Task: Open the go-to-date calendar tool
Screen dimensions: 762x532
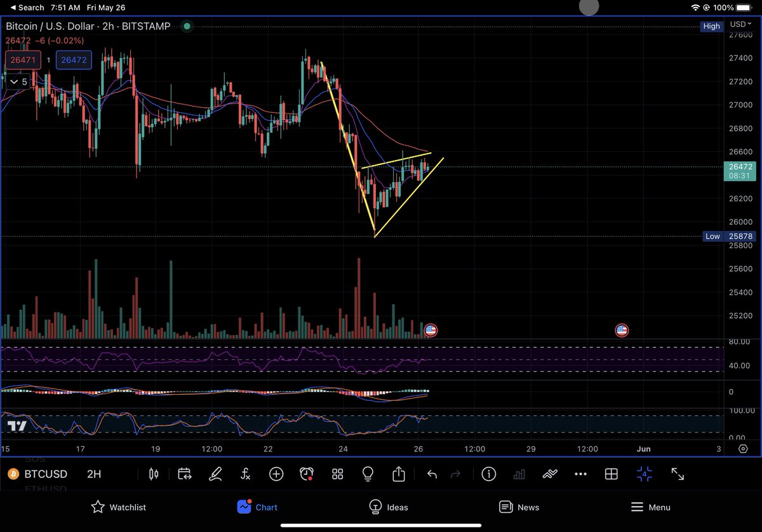Action: pos(184,474)
